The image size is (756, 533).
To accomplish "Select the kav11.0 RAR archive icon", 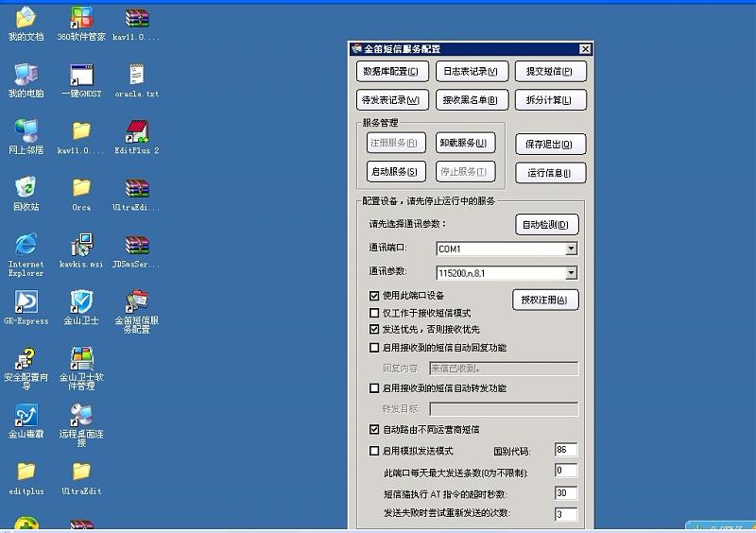I will pyautogui.click(x=137, y=25).
